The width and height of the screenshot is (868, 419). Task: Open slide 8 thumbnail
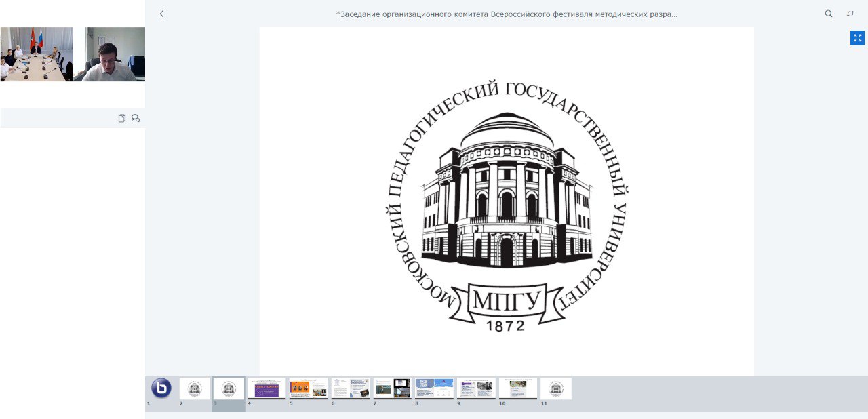(x=434, y=388)
